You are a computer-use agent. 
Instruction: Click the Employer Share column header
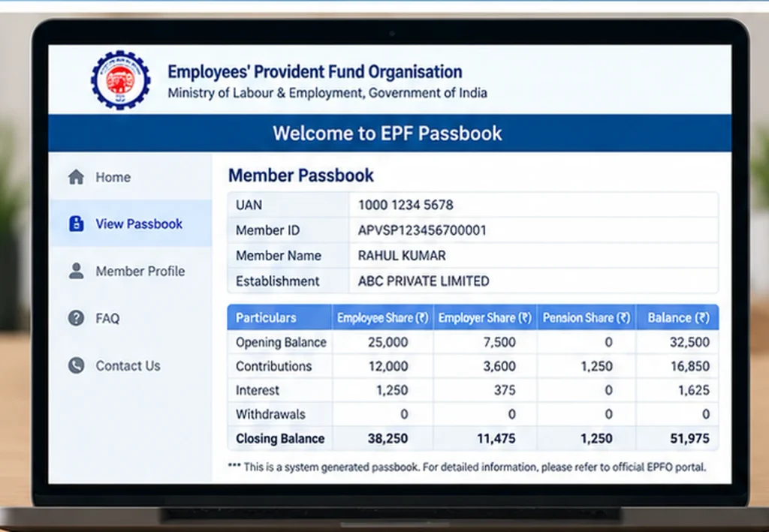click(485, 318)
